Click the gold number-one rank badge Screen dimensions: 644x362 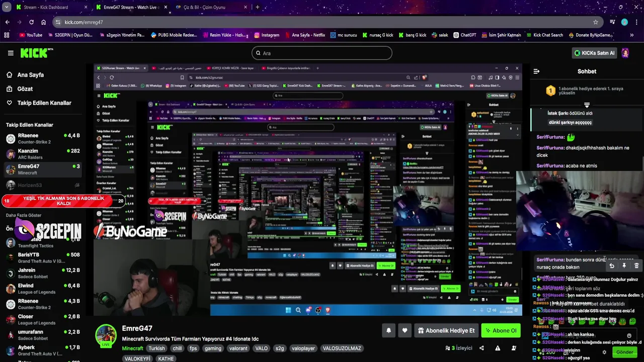coord(550,91)
